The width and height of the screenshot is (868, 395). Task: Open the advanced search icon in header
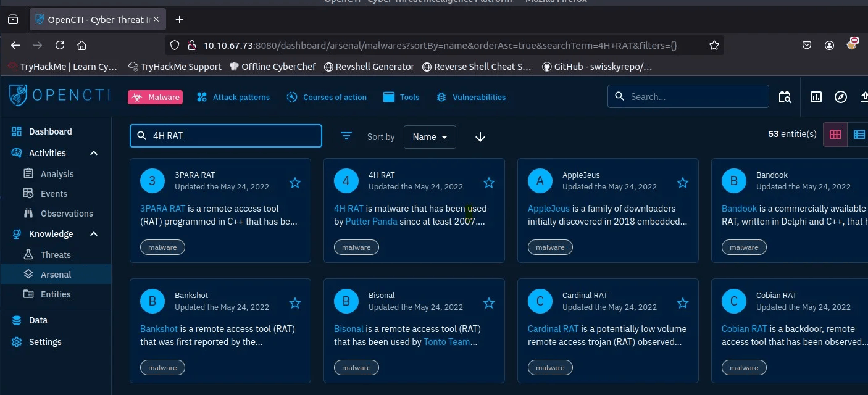[785, 97]
